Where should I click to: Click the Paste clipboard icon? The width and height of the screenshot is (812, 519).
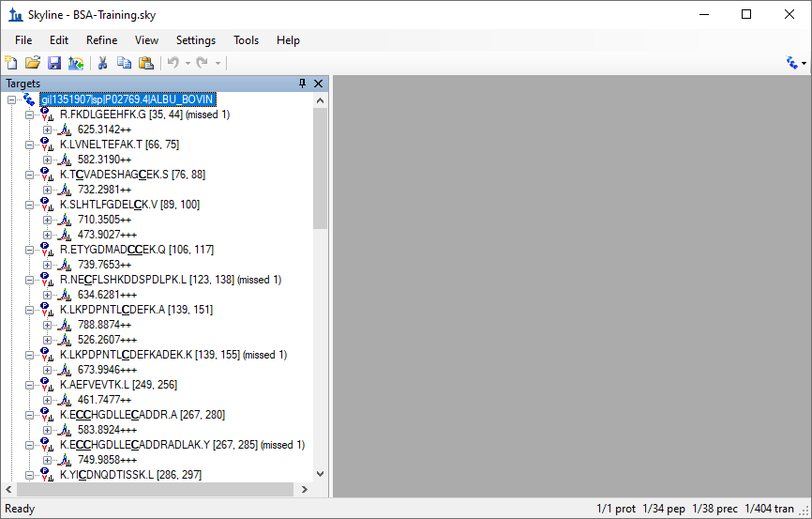click(146, 63)
